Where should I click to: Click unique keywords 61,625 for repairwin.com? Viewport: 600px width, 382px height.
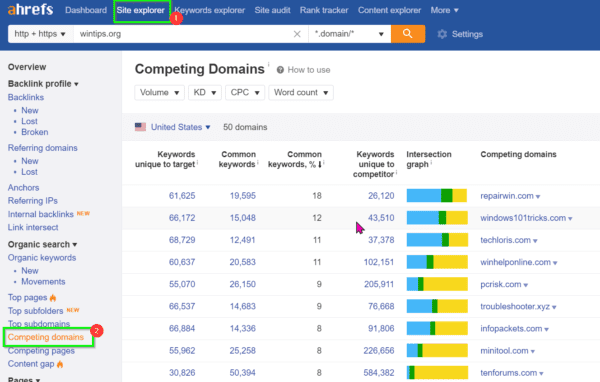point(182,196)
